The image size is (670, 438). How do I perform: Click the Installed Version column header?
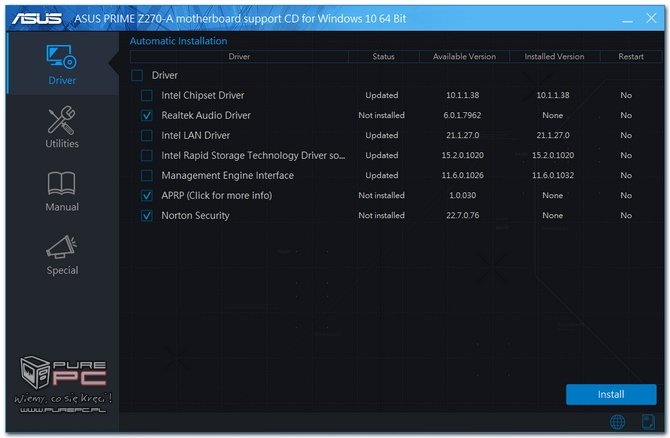click(x=554, y=56)
